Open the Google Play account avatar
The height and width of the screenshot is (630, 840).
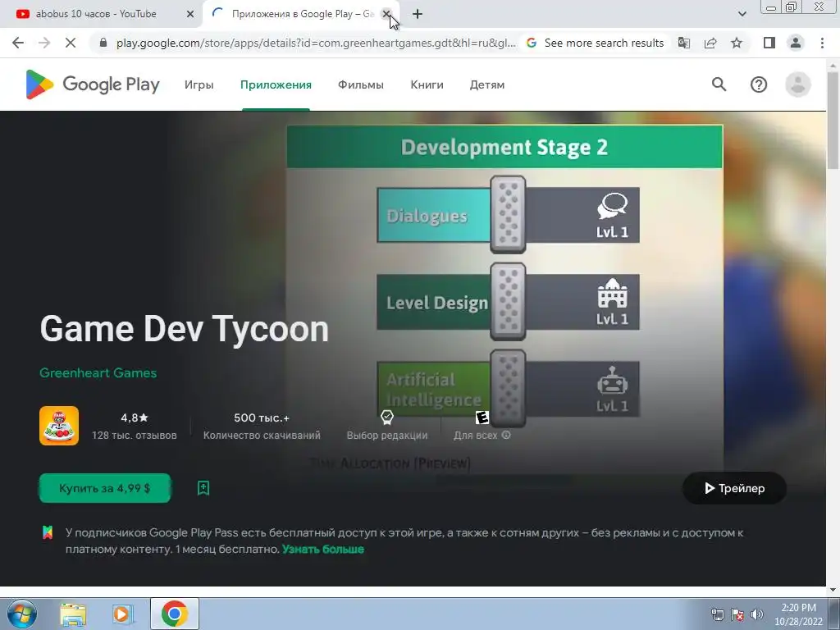[x=797, y=84]
